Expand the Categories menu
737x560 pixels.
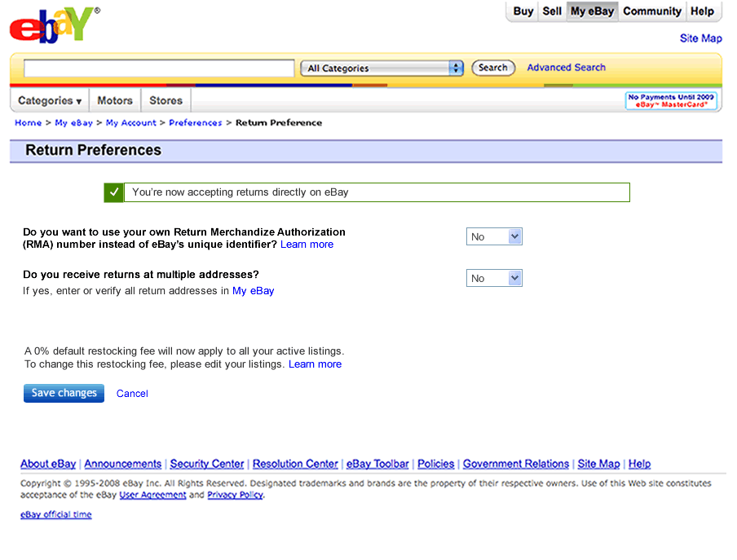50,100
